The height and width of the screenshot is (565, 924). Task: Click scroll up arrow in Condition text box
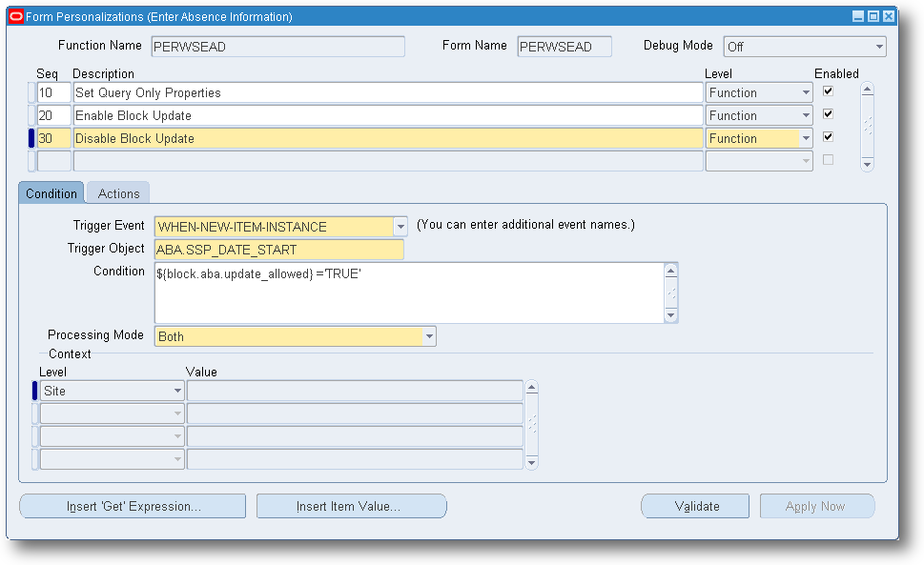click(x=670, y=271)
